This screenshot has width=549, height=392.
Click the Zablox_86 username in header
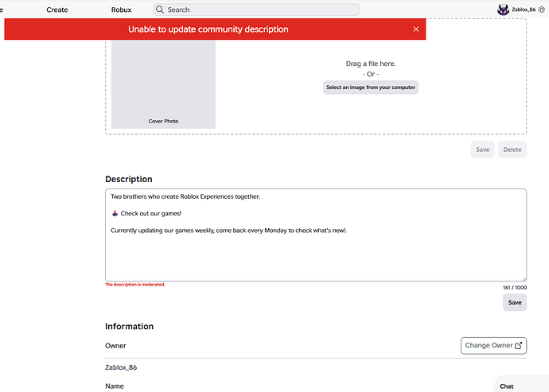(x=524, y=10)
